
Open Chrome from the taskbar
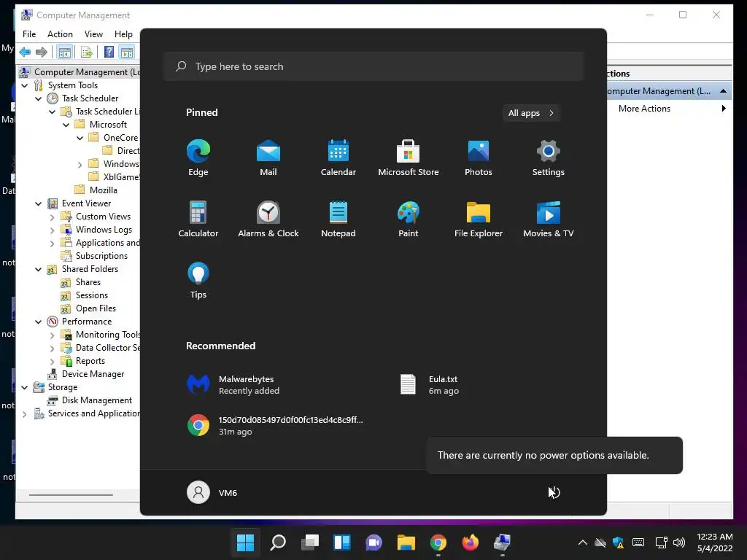(x=438, y=542)
